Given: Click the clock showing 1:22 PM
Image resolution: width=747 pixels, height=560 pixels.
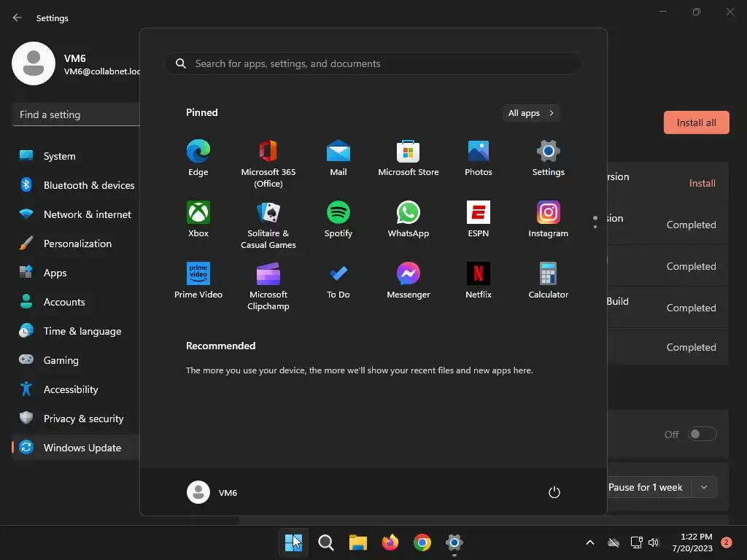Looking at the screenshot, I should point(692,542).
